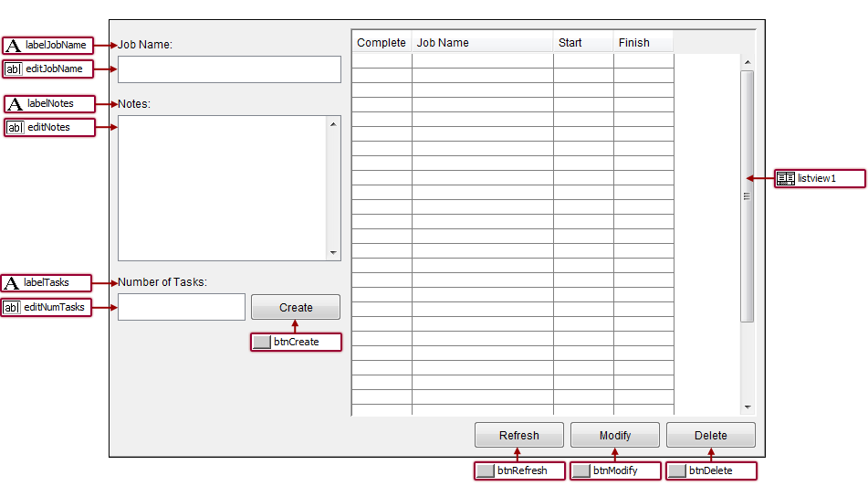Click the Notes box scroll up arrow

[x=333, y=123]
